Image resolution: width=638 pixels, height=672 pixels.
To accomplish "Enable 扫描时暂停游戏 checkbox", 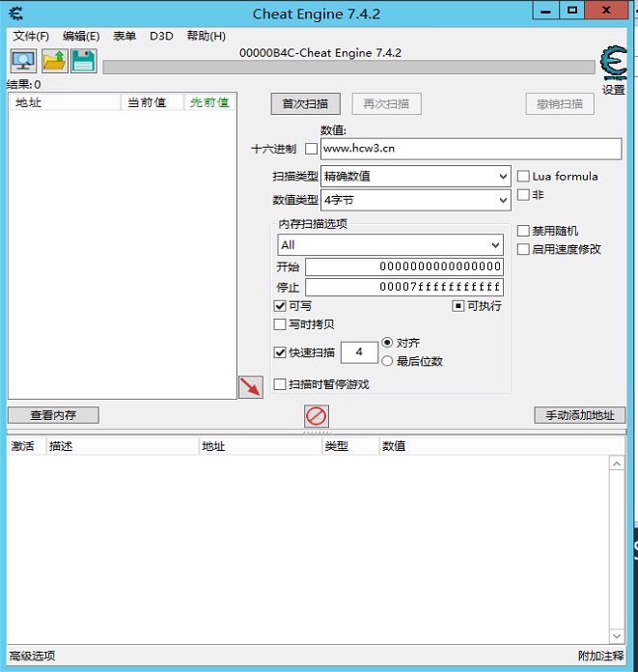I will click(280, 384).
